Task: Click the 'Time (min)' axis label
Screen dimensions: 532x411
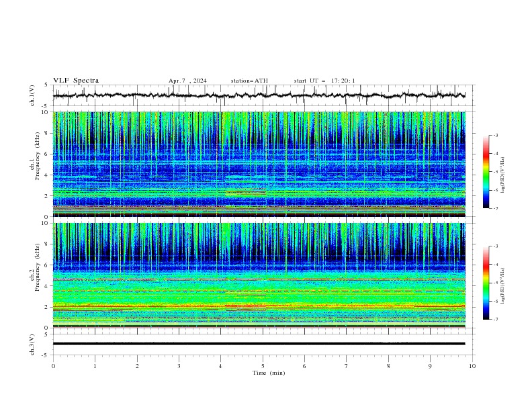Action: tap(269, 373)
